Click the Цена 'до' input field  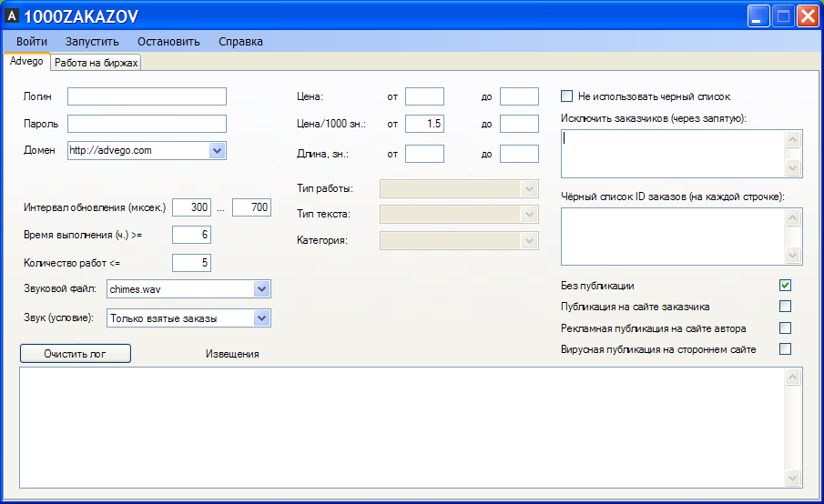click(x=519, y=96)
